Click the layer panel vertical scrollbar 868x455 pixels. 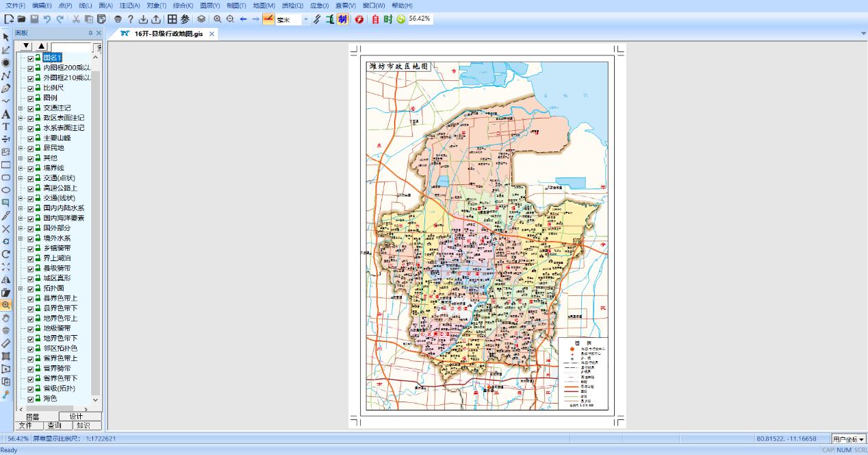[x=96, y=233]
